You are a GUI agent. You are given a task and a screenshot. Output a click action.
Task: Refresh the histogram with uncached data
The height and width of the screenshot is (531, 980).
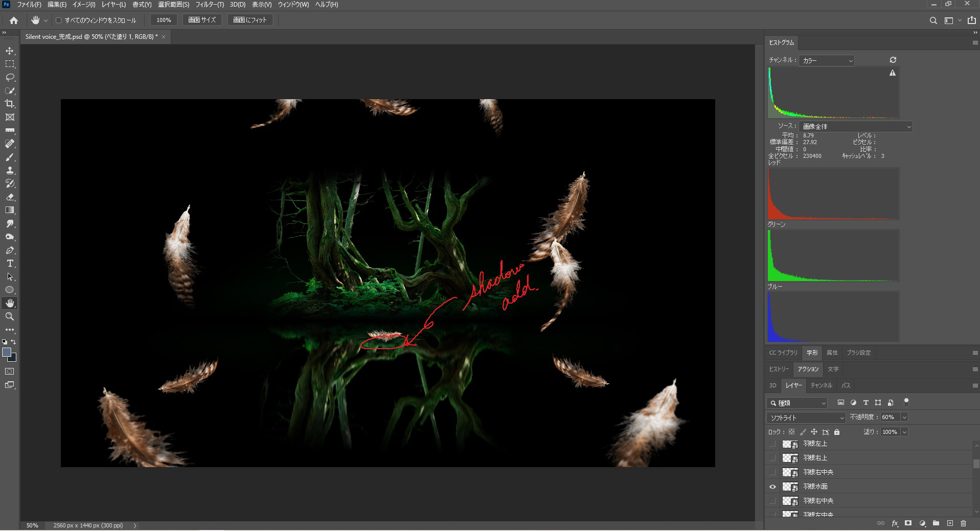(x=893, y=60)
